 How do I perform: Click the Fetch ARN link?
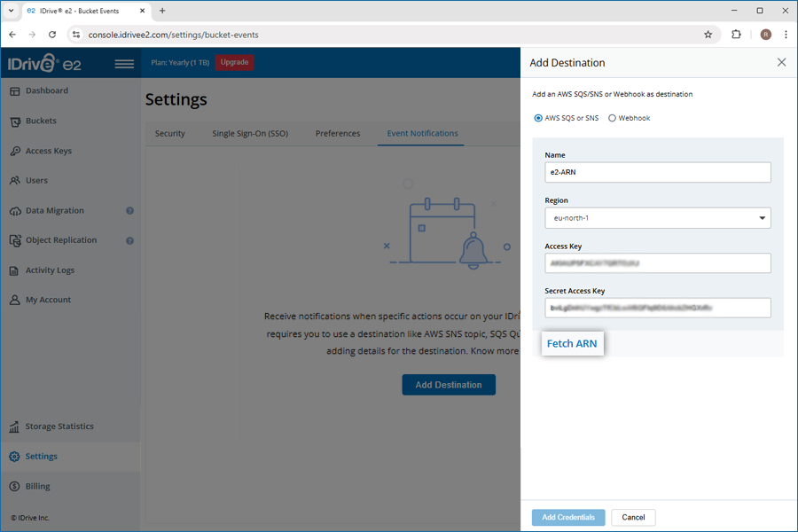click(572, 344)
